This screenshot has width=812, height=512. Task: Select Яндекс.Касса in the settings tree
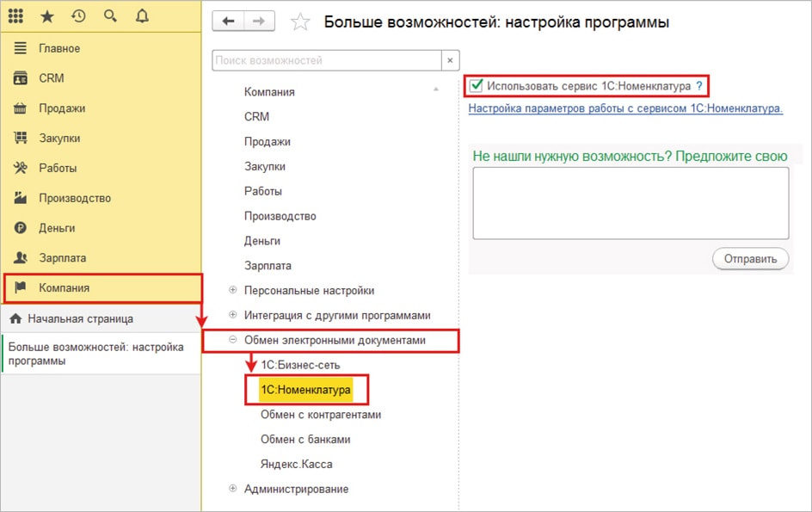[x=296, y=464]
